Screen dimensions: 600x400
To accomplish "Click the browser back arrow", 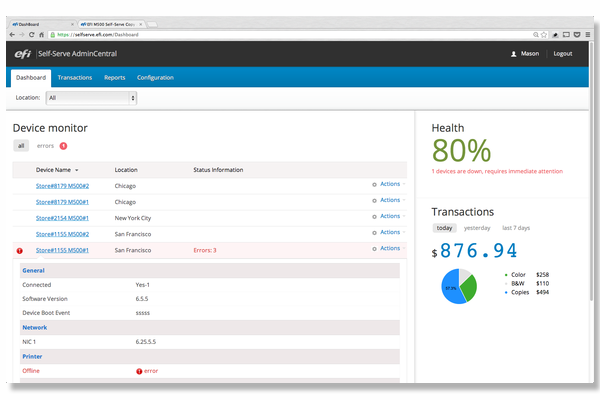I will 12,34.
